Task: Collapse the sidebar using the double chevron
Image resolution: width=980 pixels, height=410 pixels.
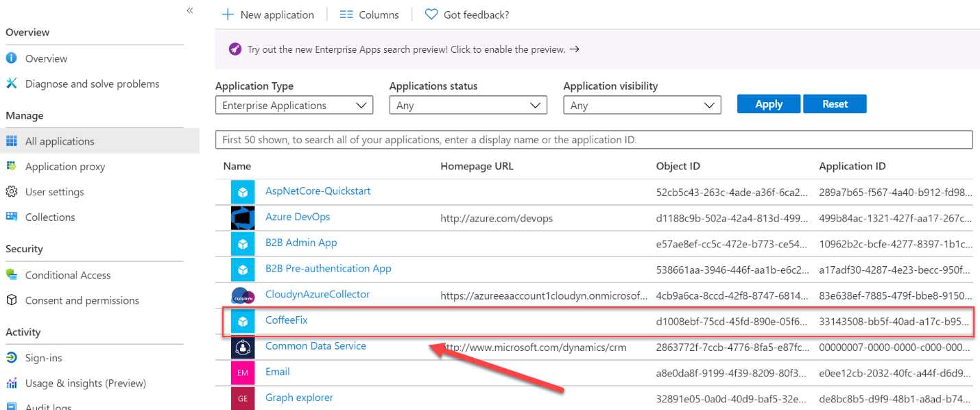Action: (190, 10)
